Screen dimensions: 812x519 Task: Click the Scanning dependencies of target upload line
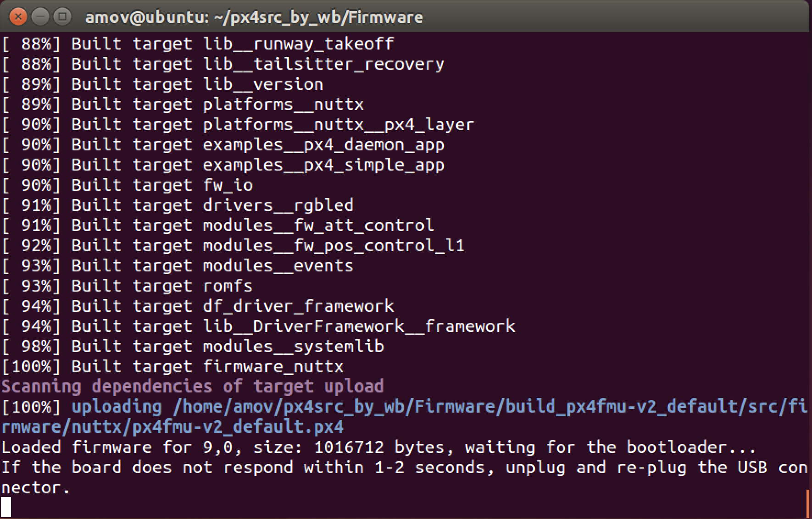pyautogui.click(x=193, y=386)
